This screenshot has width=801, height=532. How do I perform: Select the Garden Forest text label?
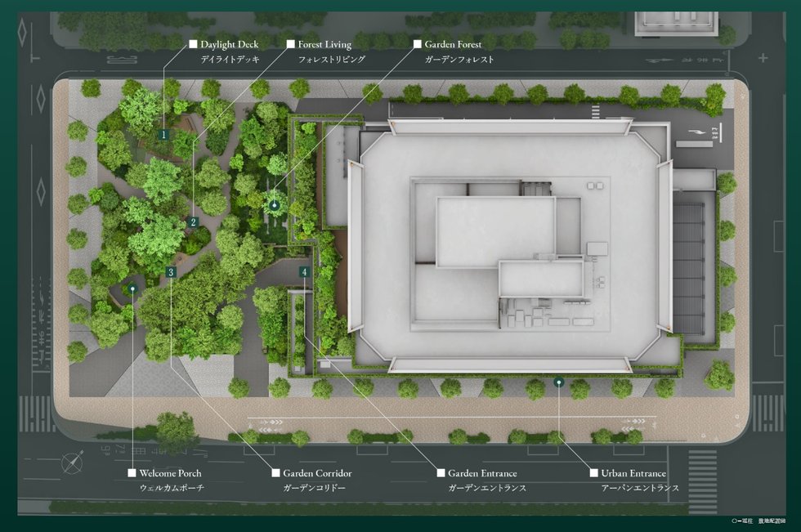(x=453, y=44)
